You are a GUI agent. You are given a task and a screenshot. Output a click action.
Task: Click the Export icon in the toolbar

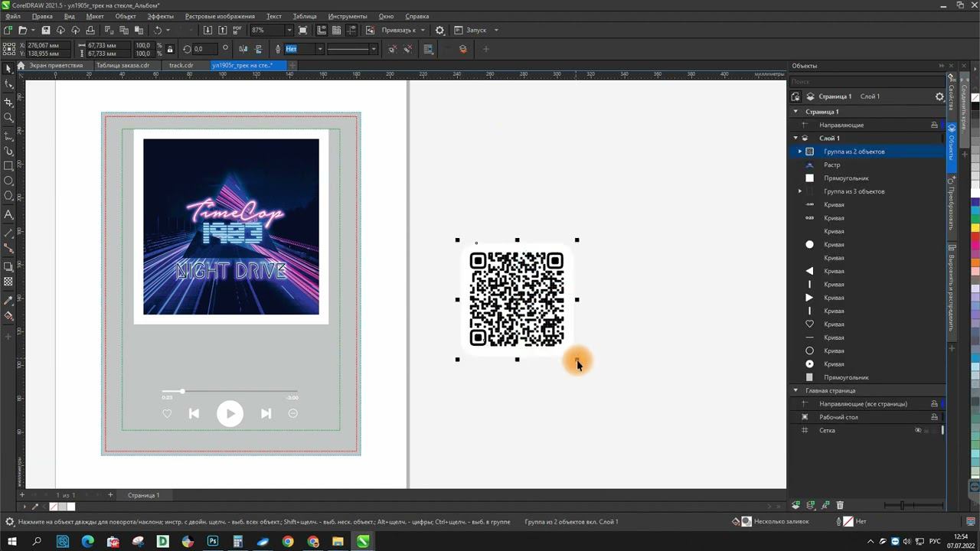coord(223,30)
